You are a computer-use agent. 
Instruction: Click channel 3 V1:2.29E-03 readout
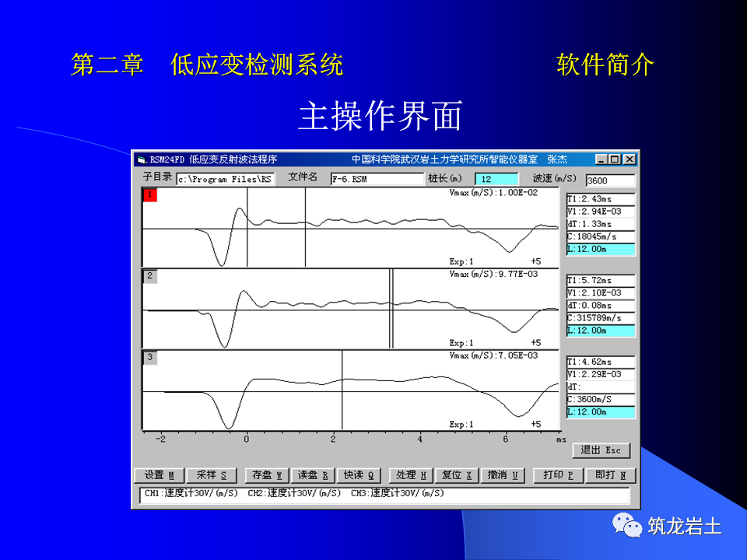pyautogui.click(x=601, y=374)
